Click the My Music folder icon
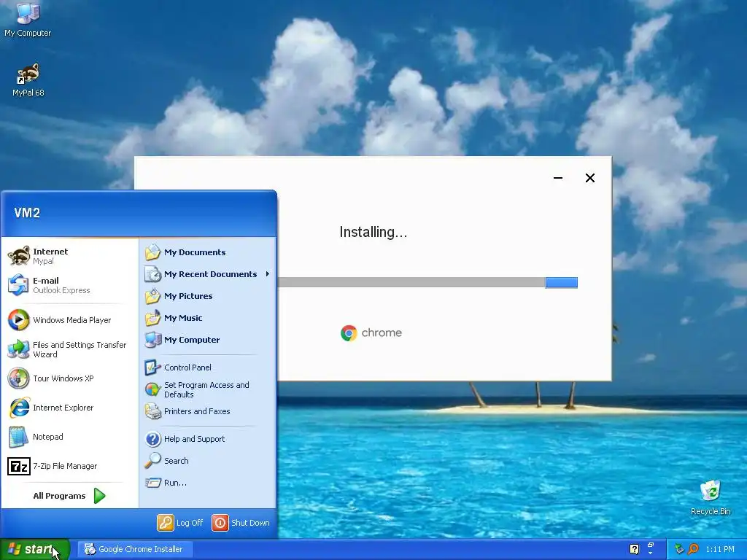This screenshot has height=560, width=747. click(153, 318)
